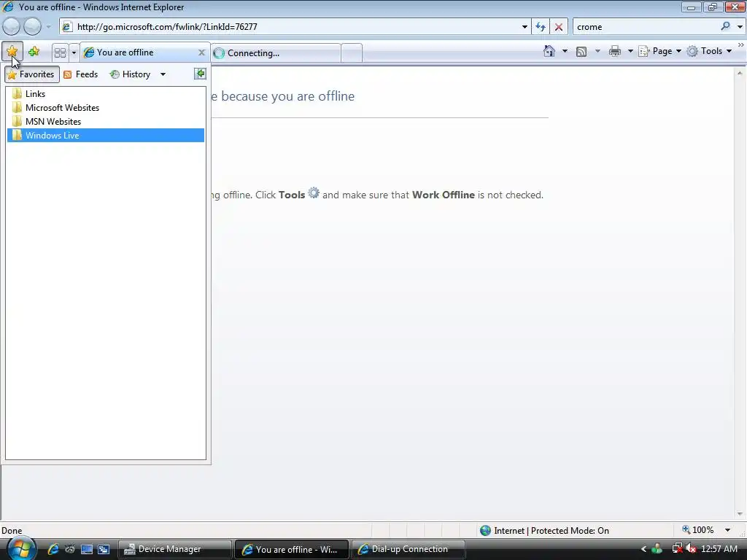Click the Home icon in toolbar
The image size is (747, 560).
(549, 51)
